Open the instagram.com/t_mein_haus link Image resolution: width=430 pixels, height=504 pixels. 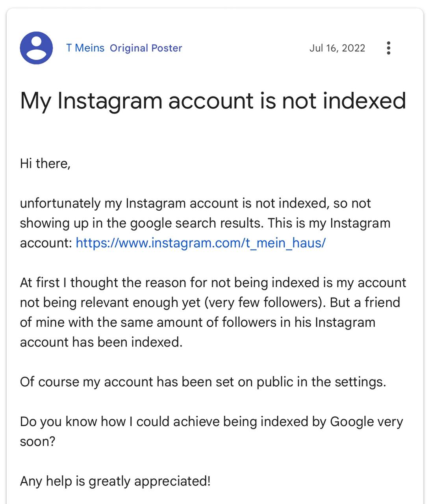[200, 243]
